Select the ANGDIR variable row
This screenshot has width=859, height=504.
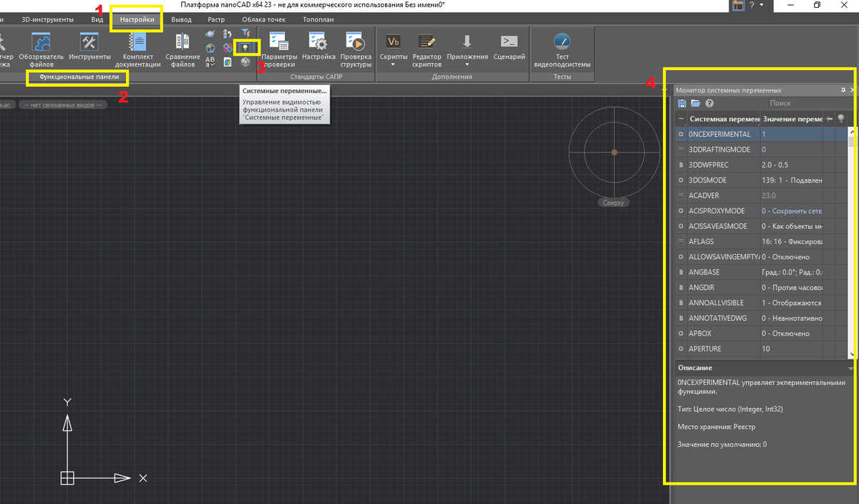click(762, 287)
